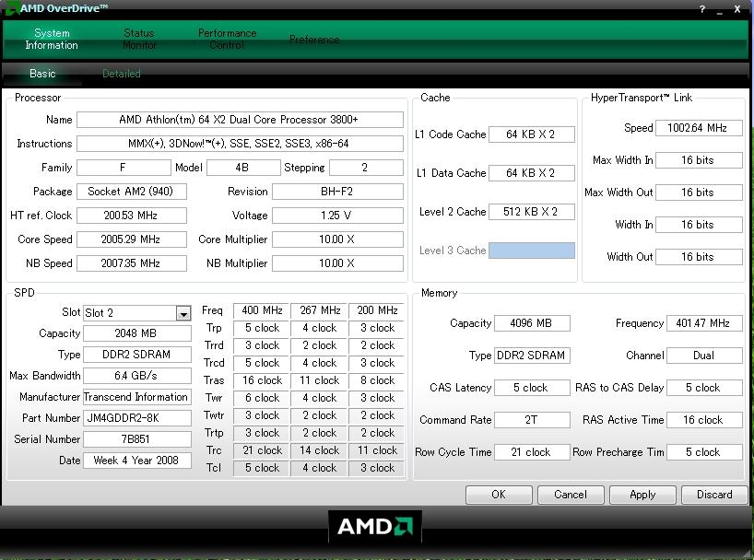Click the empty Level 3 Cache field
754x560 pixels.
(531, 251)
